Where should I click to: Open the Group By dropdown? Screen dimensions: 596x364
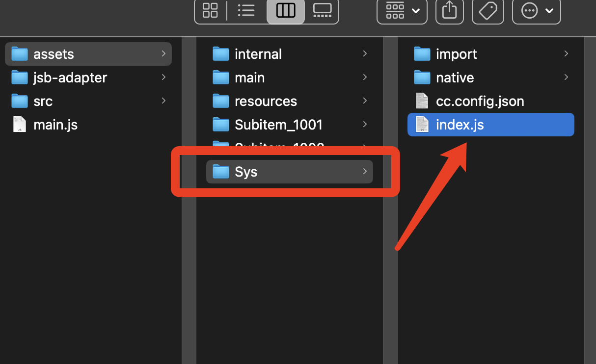[402, 10]
